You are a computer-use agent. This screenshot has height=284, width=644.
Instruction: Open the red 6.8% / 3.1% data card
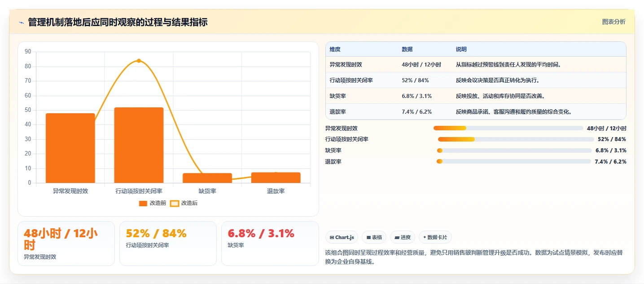point(270,243)
